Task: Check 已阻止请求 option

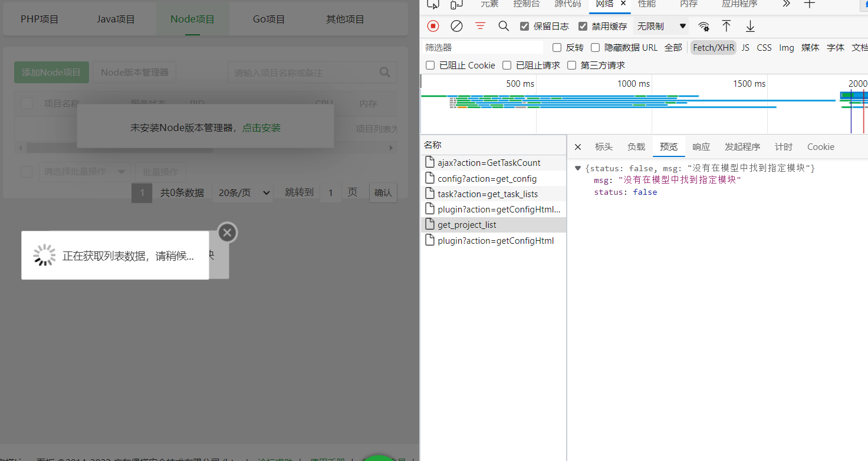Action: click(x=507, y=65)
